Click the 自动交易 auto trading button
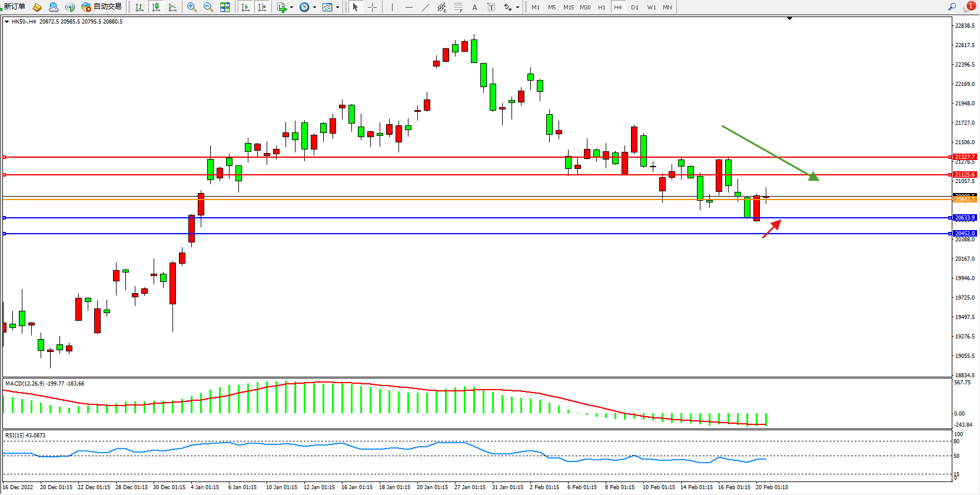Image resolution: width=980 pixels, height=495 pixels. click(102, 6)
